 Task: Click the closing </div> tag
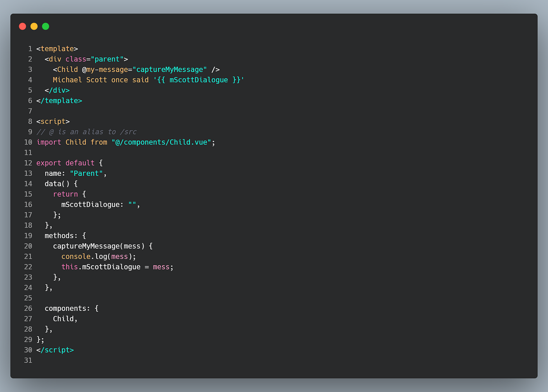(57, 90)
